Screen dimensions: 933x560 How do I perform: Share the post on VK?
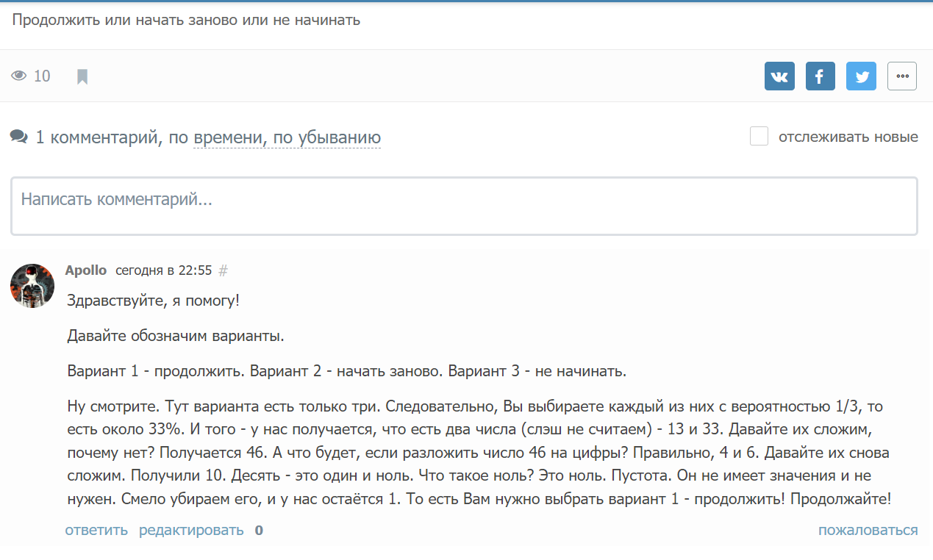(779, 76)
